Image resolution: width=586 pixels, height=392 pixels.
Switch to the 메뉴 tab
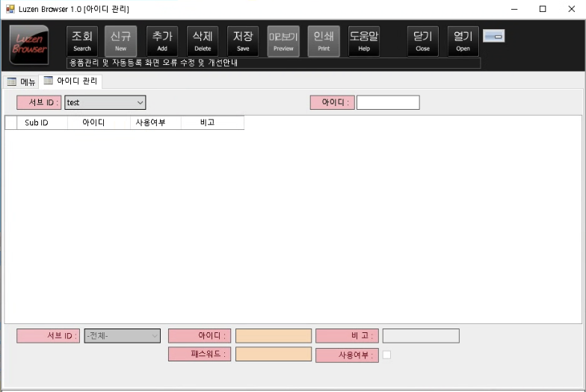pyautogui.click(x=22, y=81)
